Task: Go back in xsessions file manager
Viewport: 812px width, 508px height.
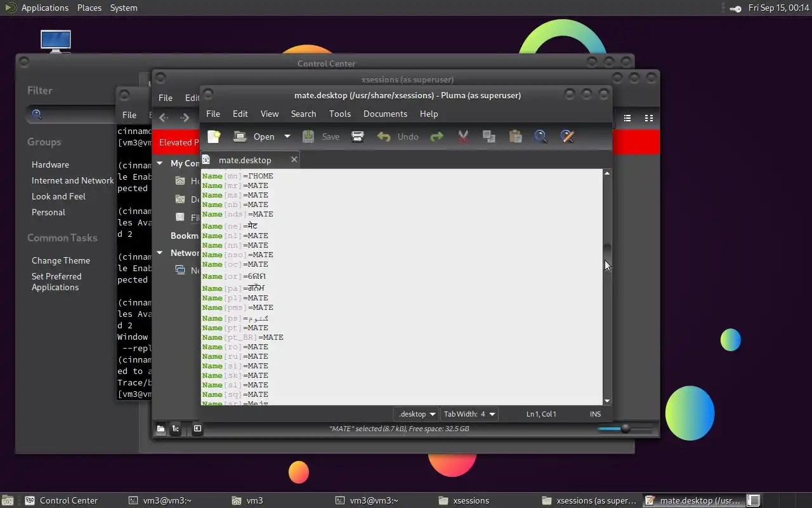Action: click(164, 117)
